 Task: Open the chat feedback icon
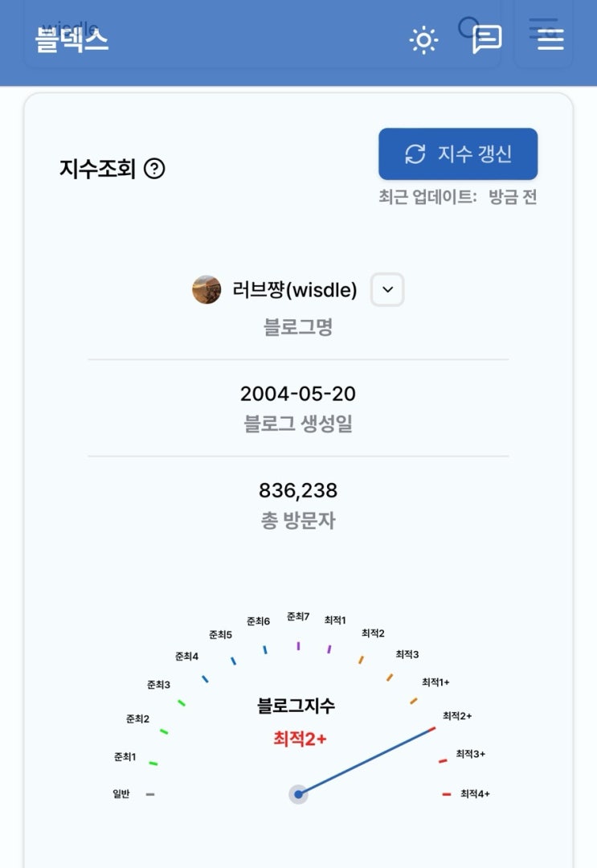click(487, 39)
